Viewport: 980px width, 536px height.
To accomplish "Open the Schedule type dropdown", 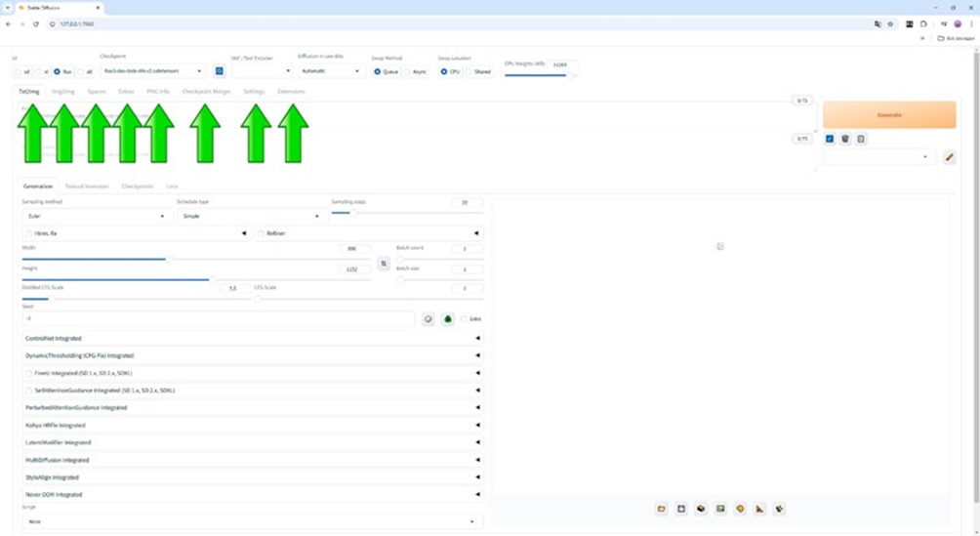I will 251,217.
